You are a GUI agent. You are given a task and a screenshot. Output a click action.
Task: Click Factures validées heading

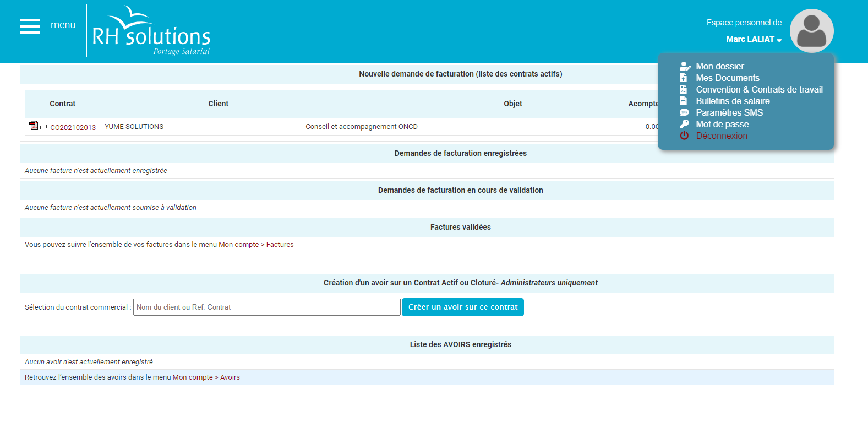coord(461,227)
